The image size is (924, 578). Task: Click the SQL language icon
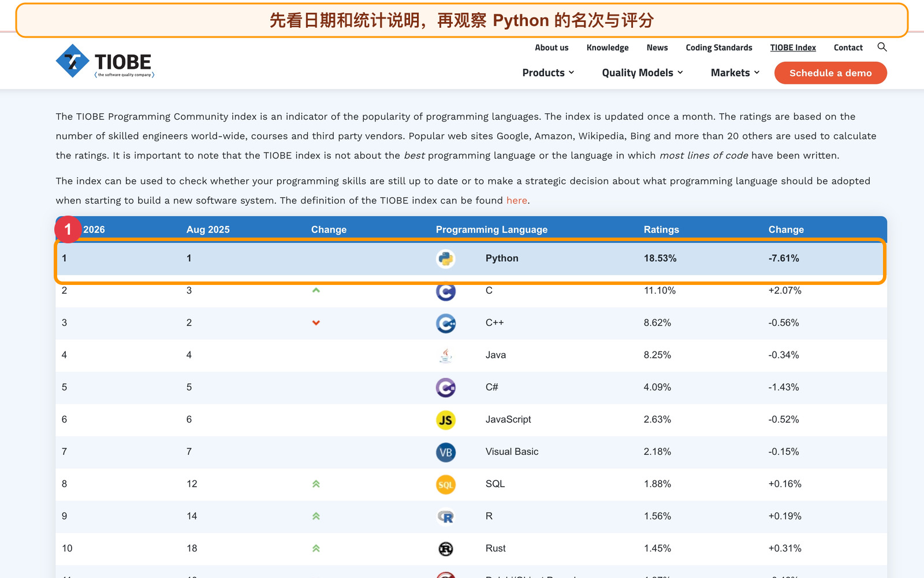coord(446,484)
